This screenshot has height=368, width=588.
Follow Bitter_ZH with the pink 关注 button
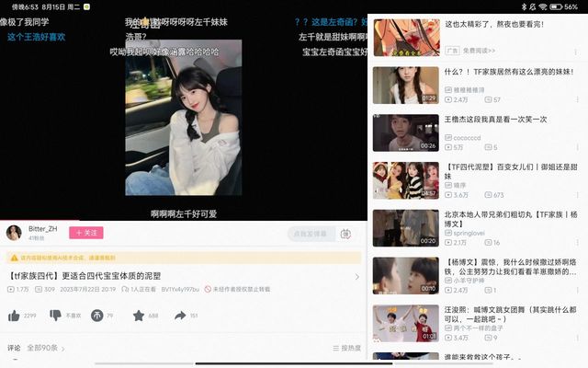point(85,233)
